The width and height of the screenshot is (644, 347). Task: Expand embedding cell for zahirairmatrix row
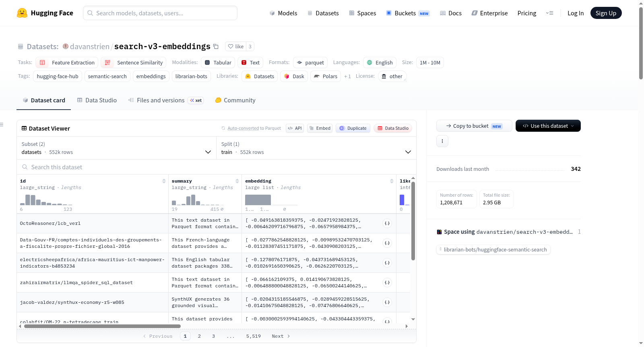387,283
